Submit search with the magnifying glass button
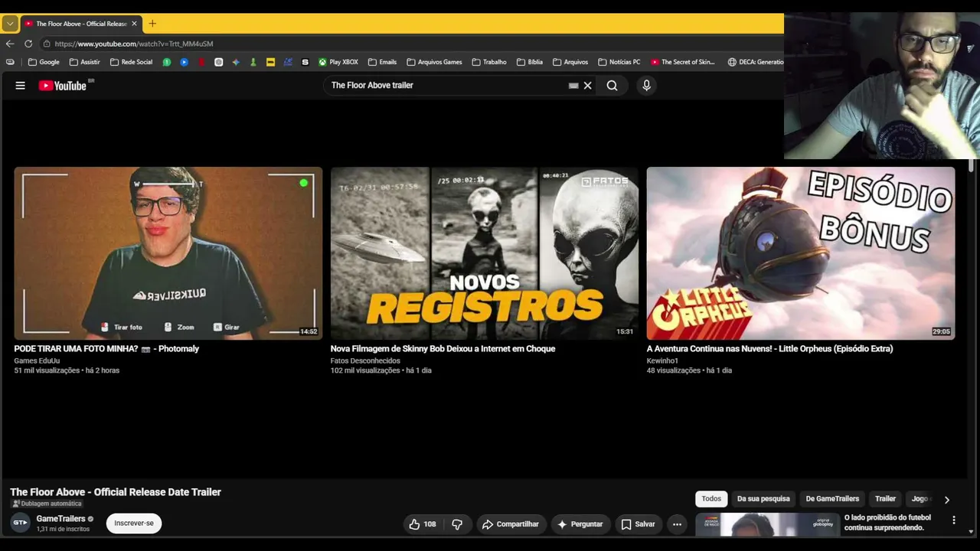This screenshot has width=980, height=551. pos(612,86)
